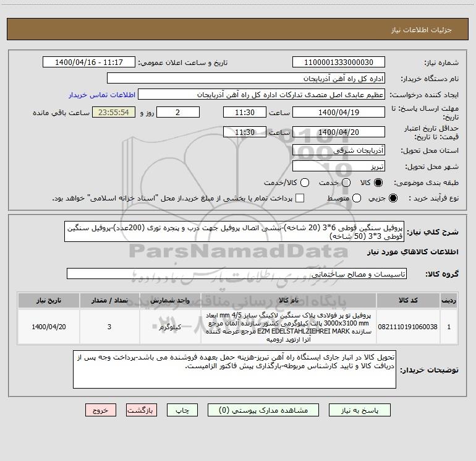Choose the متوسط purchase process option
The image size is (476, 461).
point(357,198)
